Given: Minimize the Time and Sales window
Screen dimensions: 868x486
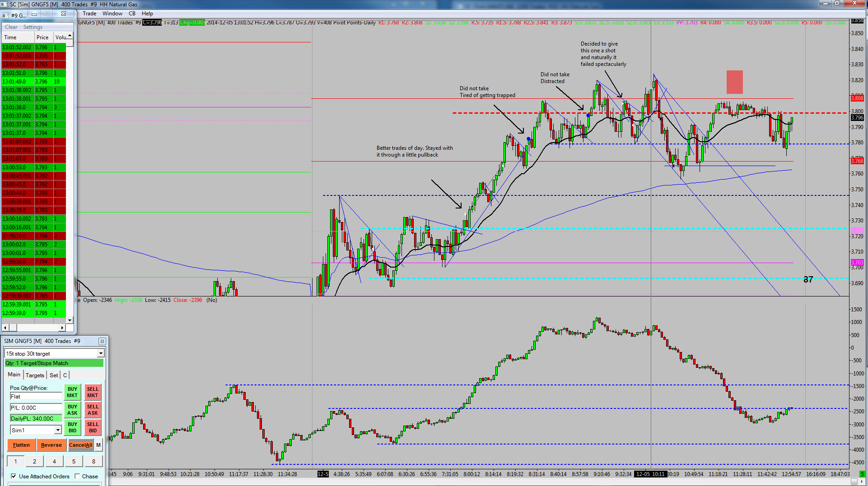Looking at the screenshot, I should click(x=34, y=14).
